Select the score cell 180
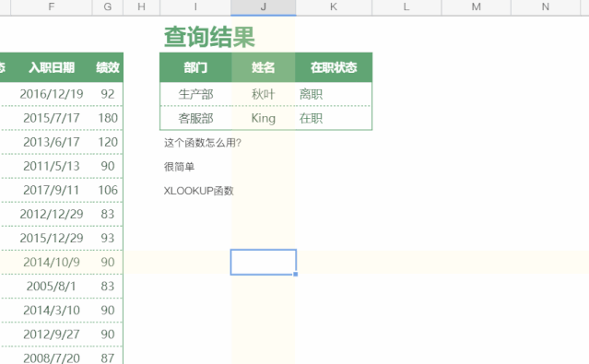The width and height of the screenshot is (589, 364). [108, 118]
